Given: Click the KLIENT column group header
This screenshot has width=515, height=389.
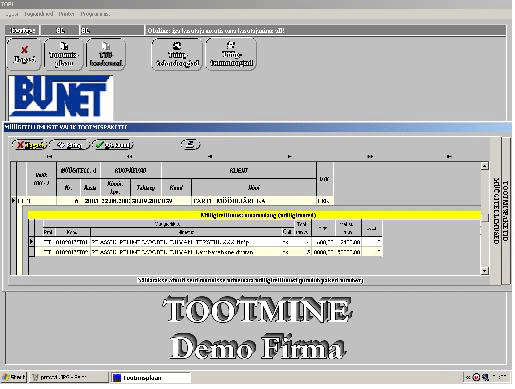Looking at the screenshot, I should pyautogui.click(x=239, y=170).
